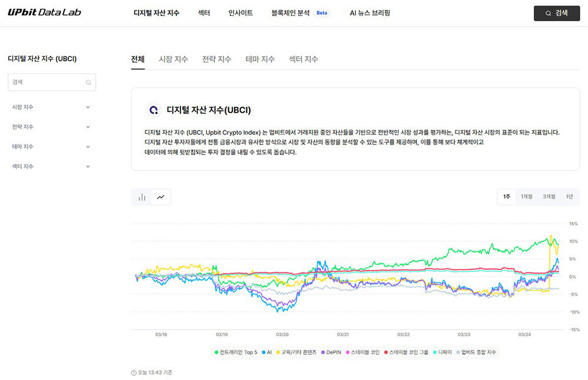Switch to the 시장 지수 tab
The width and height of the screenshot is (588, 380).
pyautogui.click(x=173, y=59)
